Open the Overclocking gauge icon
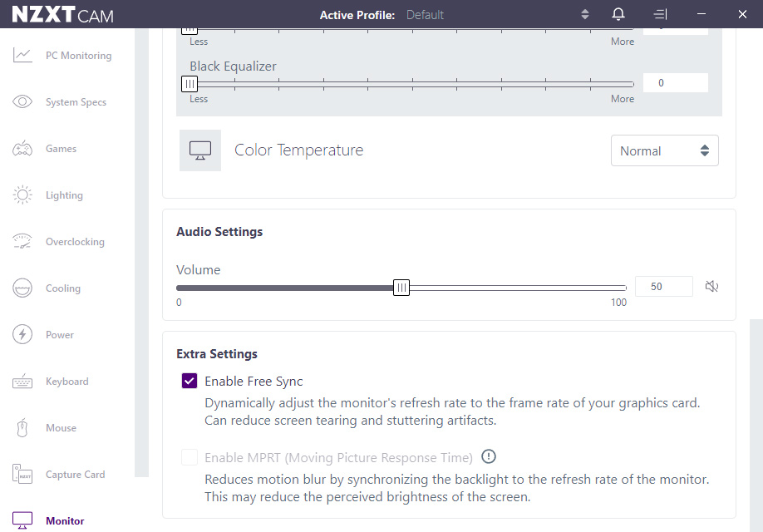 pyautogui.click(x=22, y=242)
